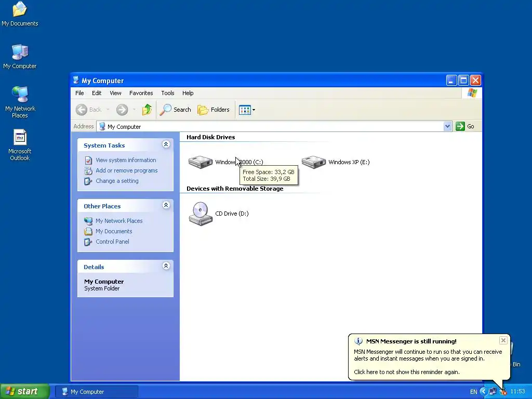Image resolution: width=532 pixels, height=399 pixels.
Task: Click My Computer taskbar button
Action: point(97,392)
